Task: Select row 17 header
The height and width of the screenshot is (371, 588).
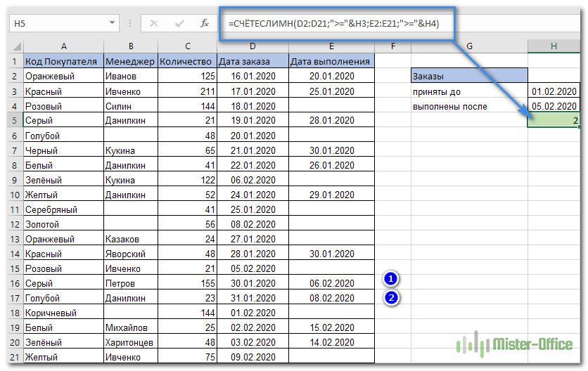Action: pos(15,298)
